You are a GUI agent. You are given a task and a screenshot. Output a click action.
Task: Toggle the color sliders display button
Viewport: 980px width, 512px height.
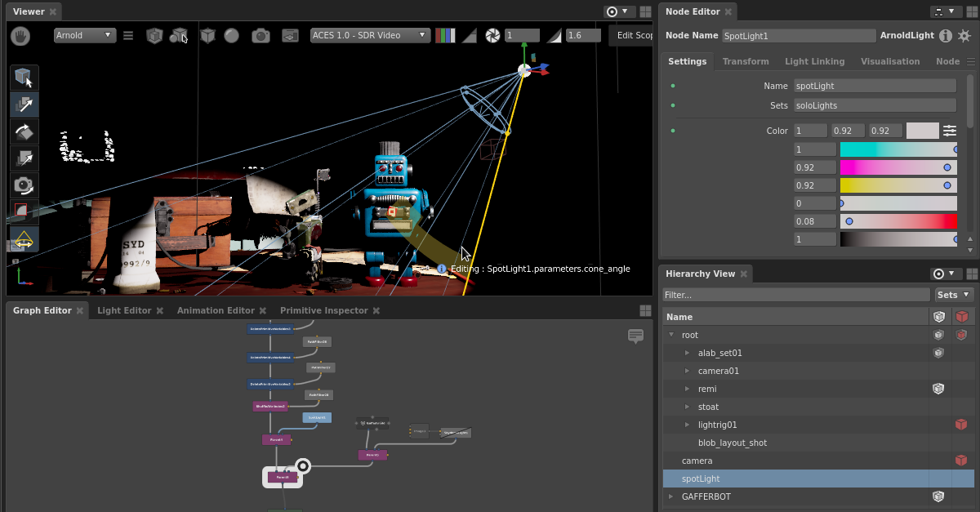point(950,131)
